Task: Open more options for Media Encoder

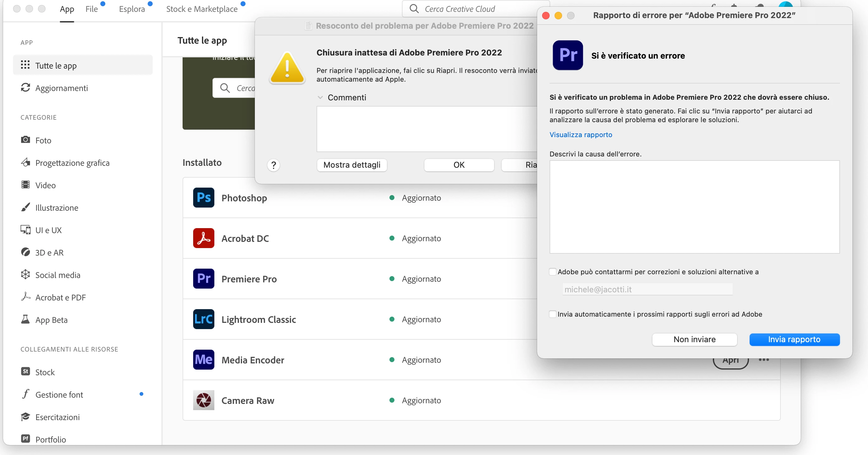Action: click(764, 360)
